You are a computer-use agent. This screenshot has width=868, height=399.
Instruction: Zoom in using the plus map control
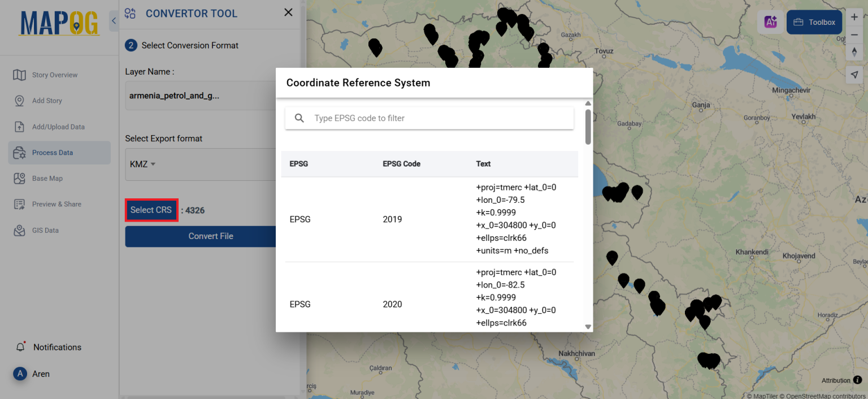tap(854, 16)
